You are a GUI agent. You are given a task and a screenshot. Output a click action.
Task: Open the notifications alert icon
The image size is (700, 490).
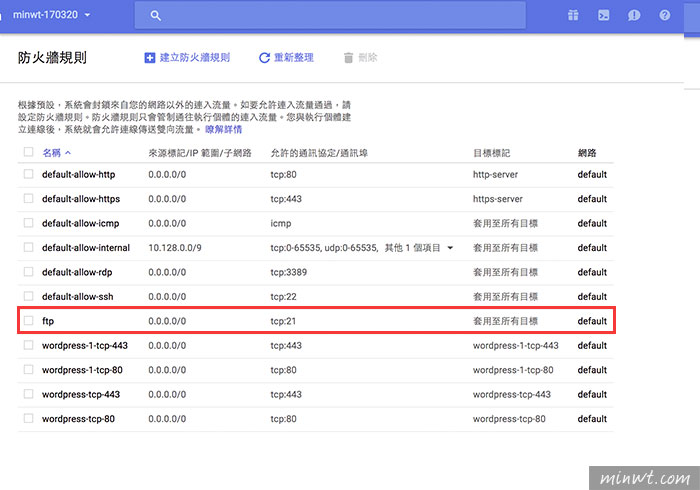click(634, 16)
